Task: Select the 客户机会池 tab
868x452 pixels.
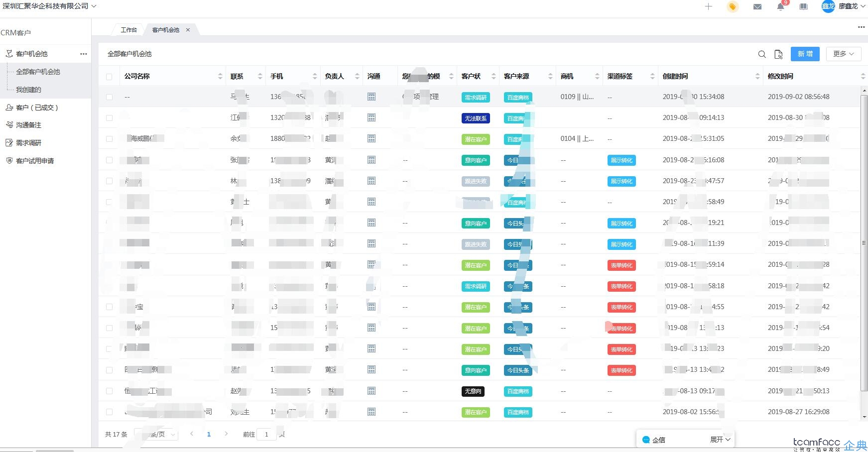Action: (x=166, y=30)
